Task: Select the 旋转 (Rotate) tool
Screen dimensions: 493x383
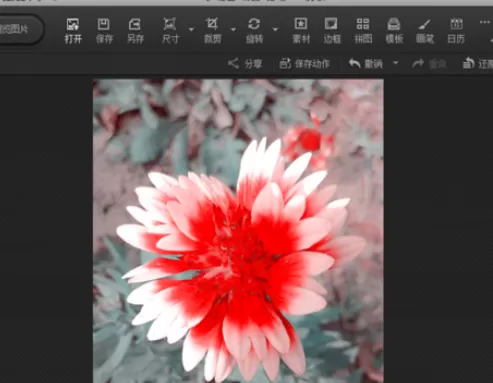Action: click(x=254, y=31)
